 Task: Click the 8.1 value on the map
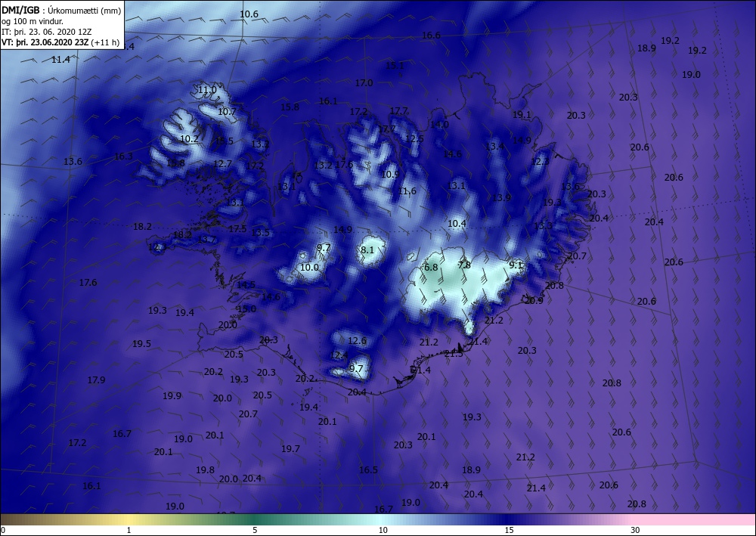(x=367, y=249)
